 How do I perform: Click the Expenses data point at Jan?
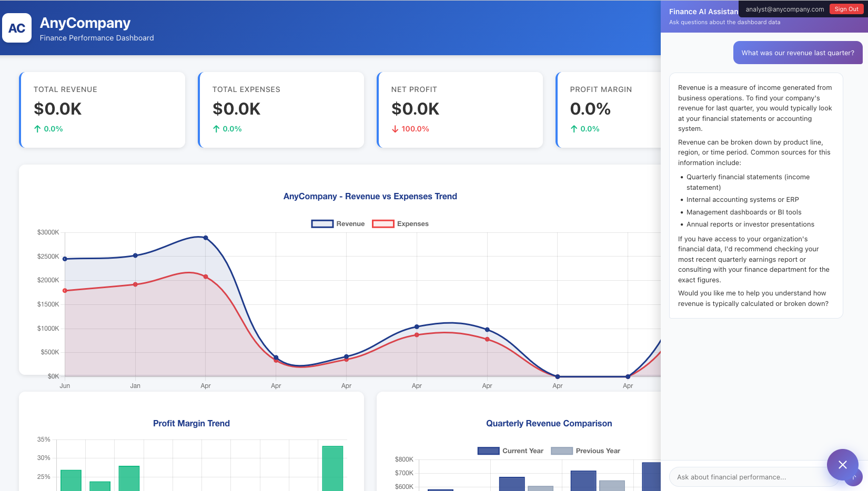click(x=135, y=284)
